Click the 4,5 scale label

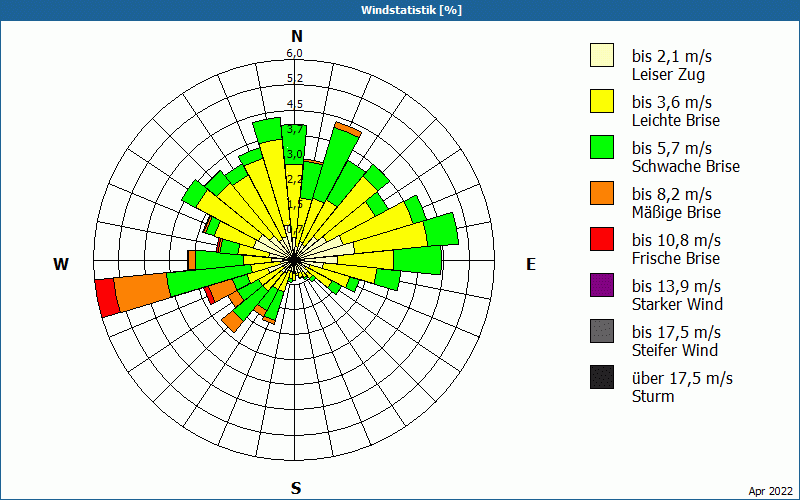click(294, 104)
